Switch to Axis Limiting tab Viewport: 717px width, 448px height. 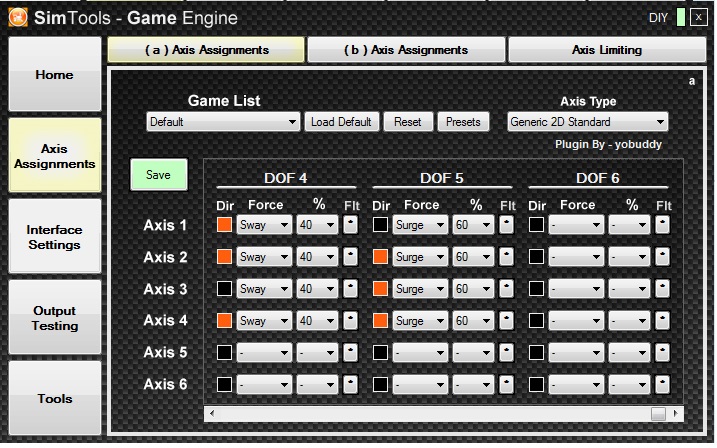(x=607, y=50)
